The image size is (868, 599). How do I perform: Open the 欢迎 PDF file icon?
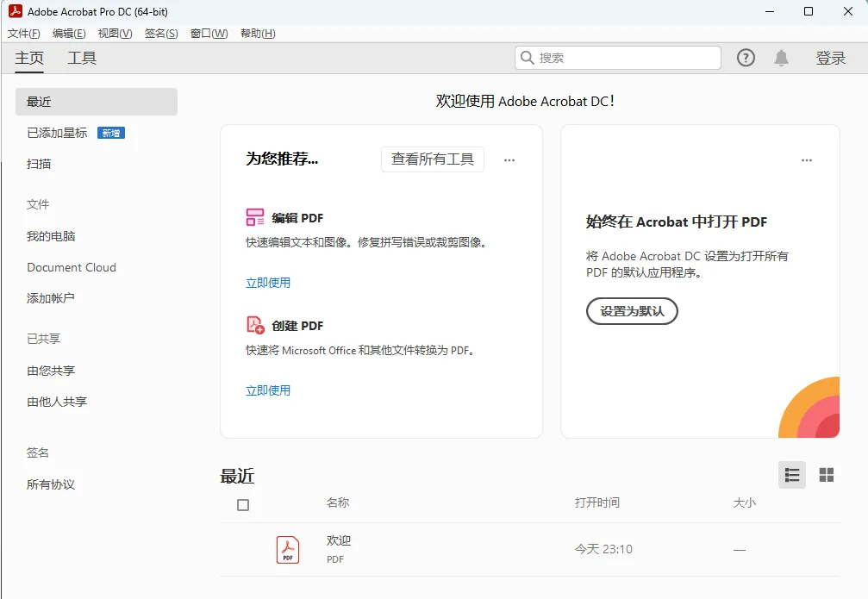[288, 550]
